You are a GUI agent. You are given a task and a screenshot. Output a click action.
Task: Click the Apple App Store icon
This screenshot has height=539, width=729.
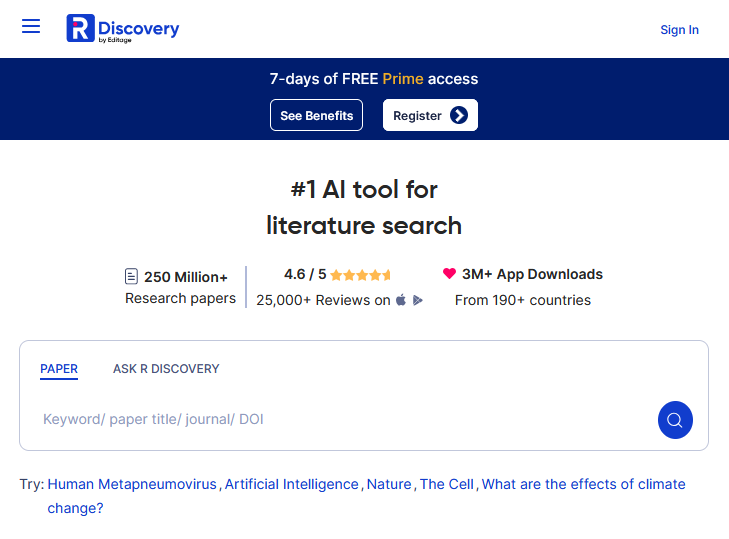401,300
